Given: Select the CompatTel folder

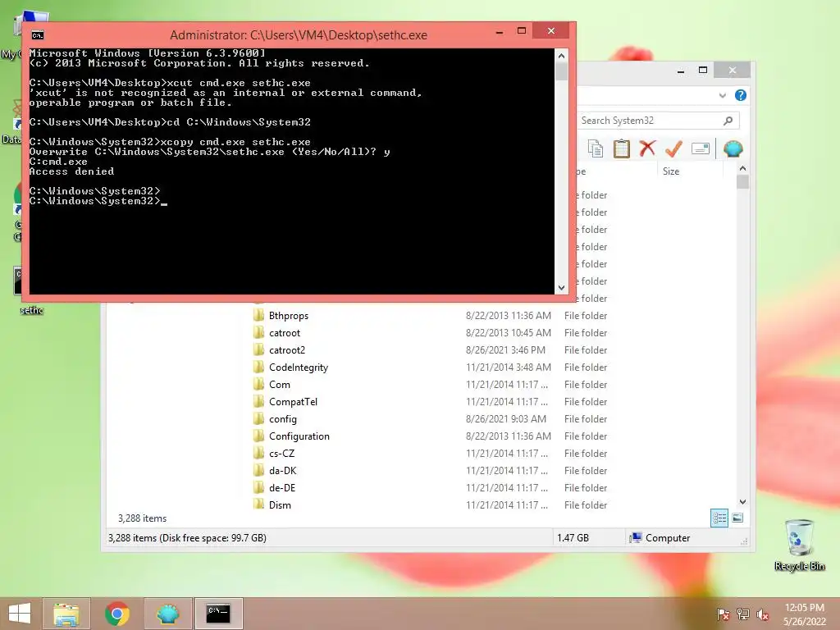Looking at the screenshot, I should [293, 402].
